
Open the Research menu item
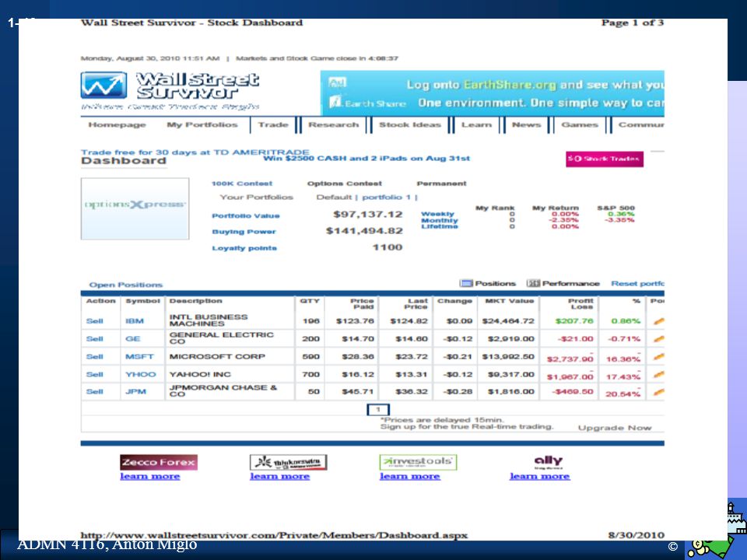(x=334, y=124)
